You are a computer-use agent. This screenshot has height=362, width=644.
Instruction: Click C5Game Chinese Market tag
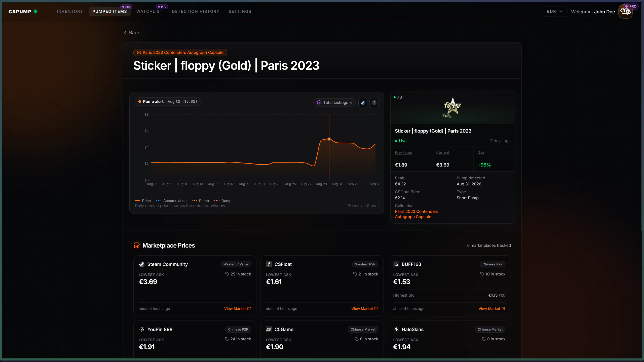click(x=363, y=330)
